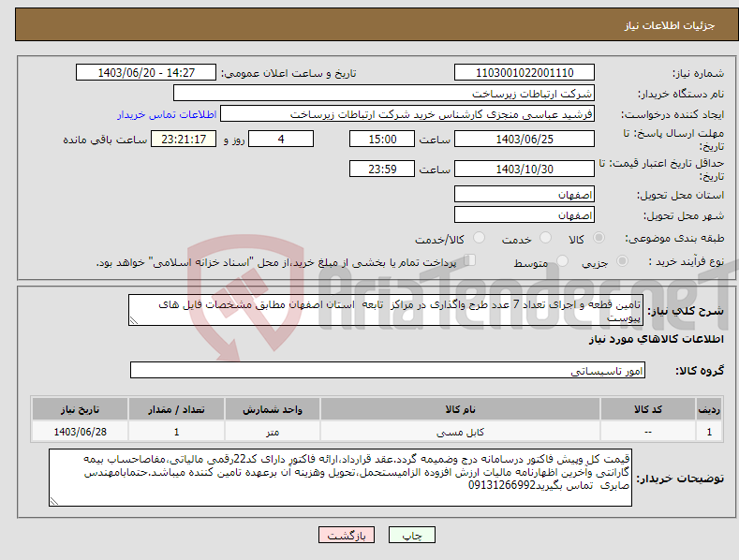Click the announcement date field 1403/06/20 - 14:27
The image size is (739, 560).
(145, 73)
